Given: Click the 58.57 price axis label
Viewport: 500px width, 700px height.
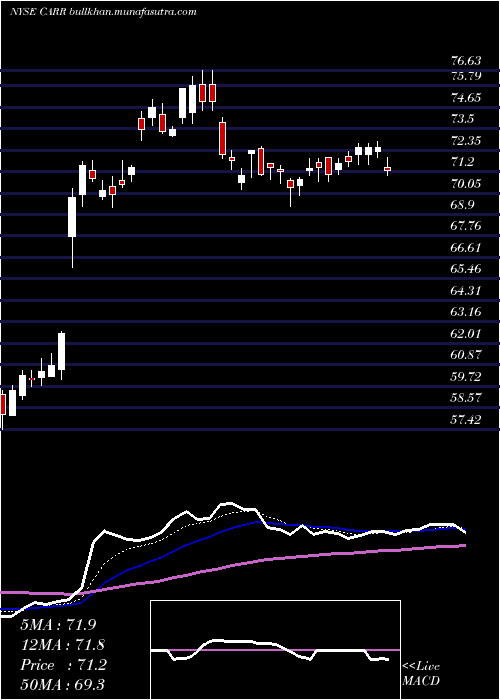Looking at the screenshot, I should 467,398.
